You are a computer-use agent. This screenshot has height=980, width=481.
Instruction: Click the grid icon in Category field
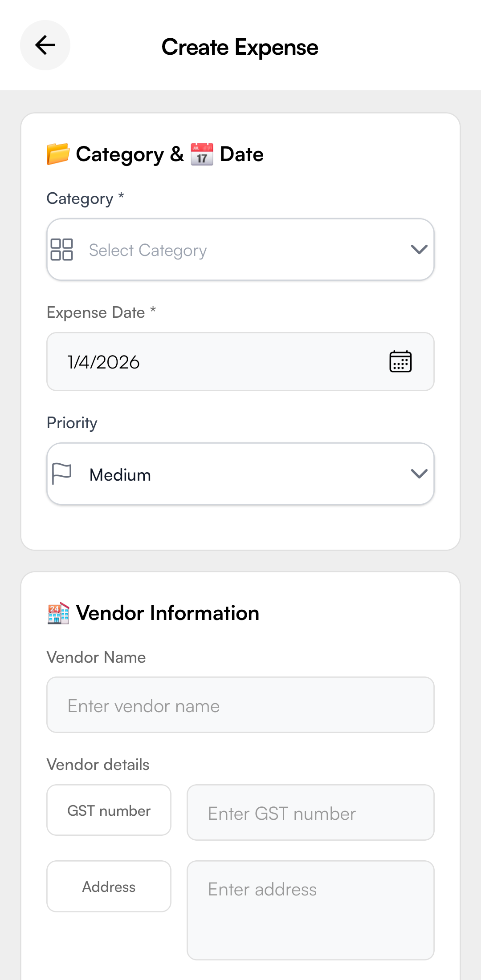[61, 249]
